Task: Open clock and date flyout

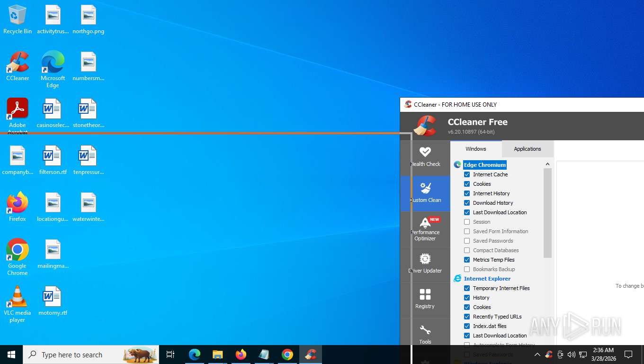Action: click(x=603, y=355)
